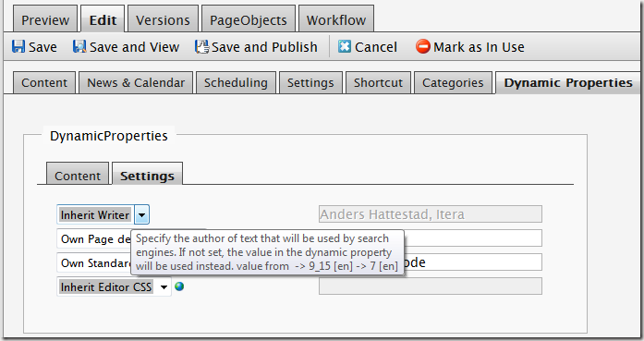Open the Preview tab

click(45, 19)
